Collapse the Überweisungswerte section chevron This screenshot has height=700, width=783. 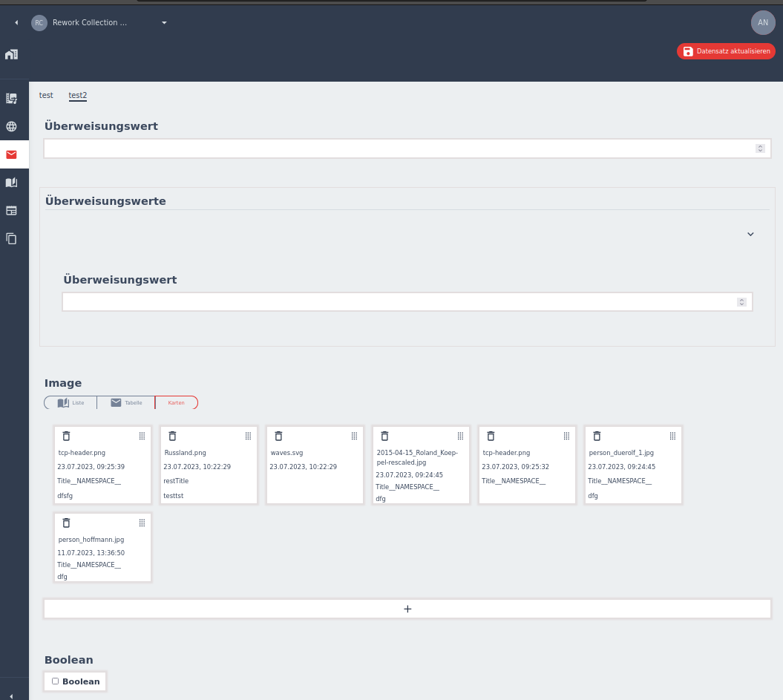pos(750,234)
